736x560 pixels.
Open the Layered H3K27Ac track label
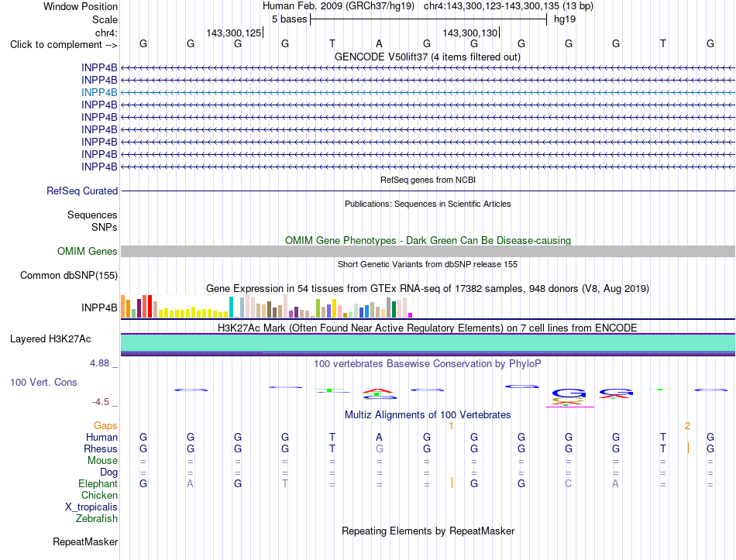click(x=50, y=339)
